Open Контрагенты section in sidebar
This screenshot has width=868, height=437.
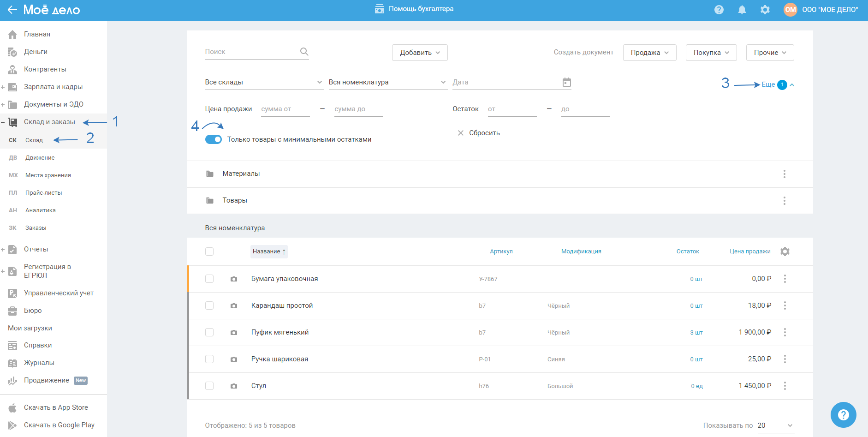click(x=45, y=69)
